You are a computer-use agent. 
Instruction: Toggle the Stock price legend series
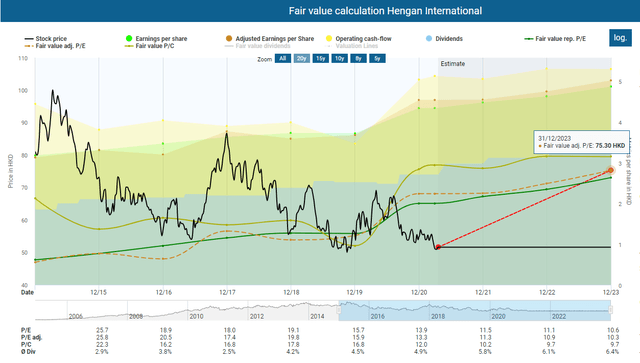tap(46, 38)
